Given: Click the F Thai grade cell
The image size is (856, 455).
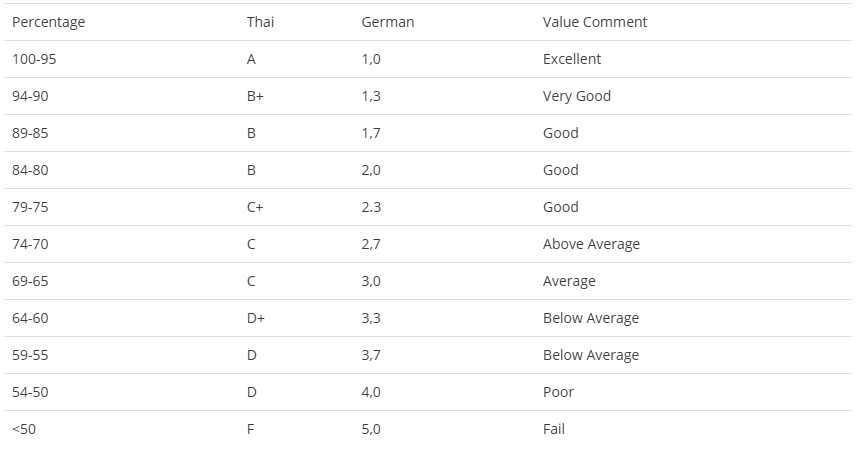Looking at the screenshot, I should click(x=251, y=429).
